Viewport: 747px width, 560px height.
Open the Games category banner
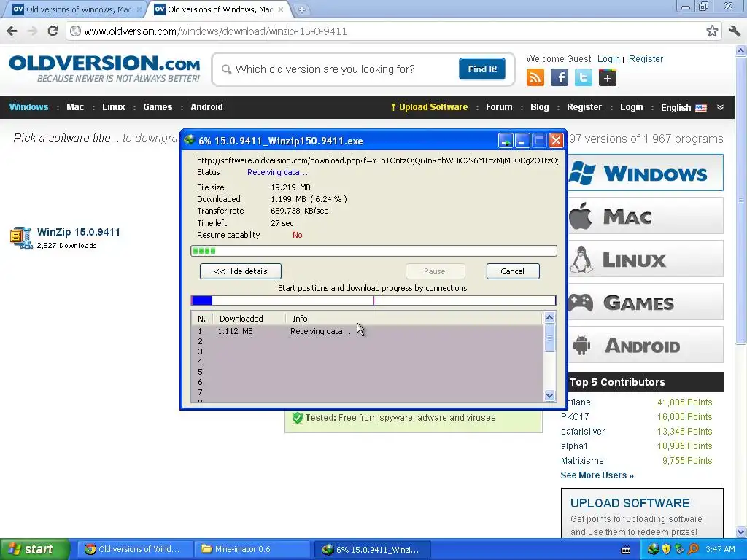coord(646,303)
